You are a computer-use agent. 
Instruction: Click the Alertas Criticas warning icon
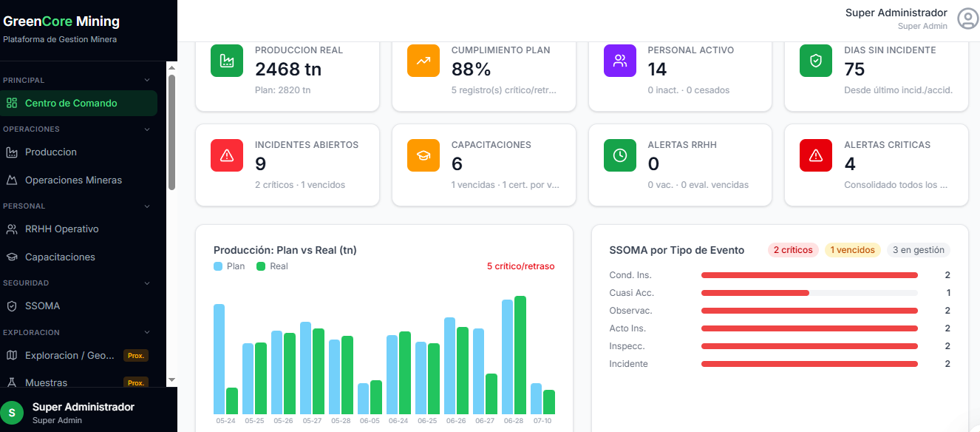[816, 155]
